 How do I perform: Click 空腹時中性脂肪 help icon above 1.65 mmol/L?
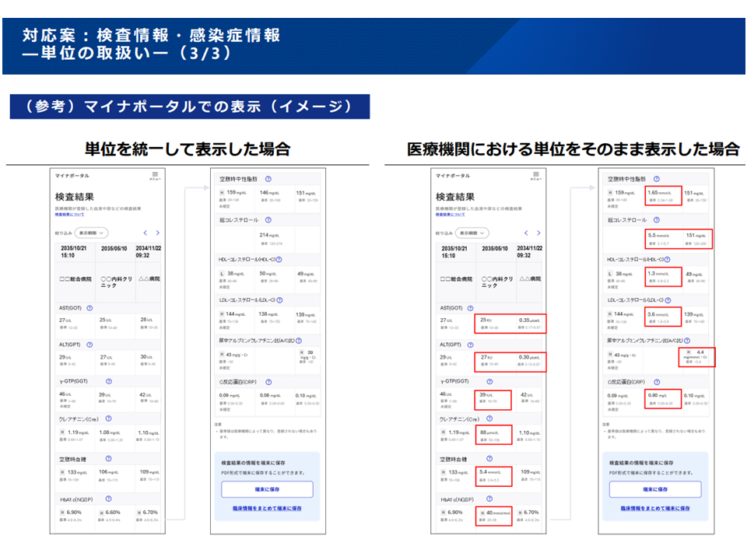coord(655,179)
